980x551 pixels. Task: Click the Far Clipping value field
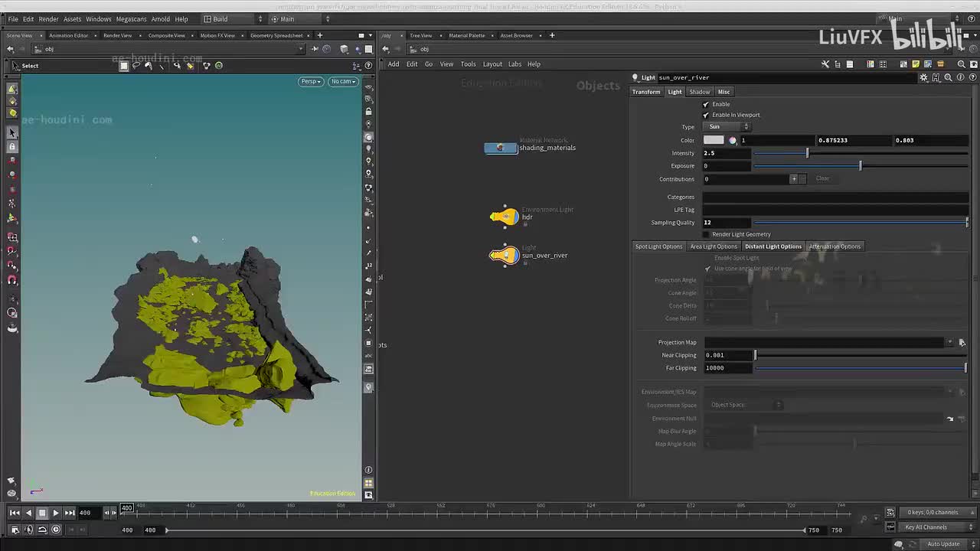[x=727, y=368]
